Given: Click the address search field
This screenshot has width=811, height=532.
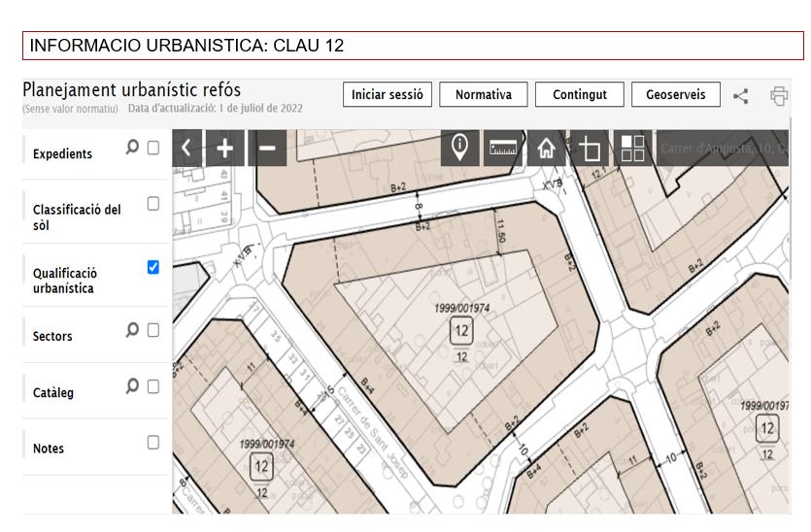Looking at the screenshot, I should 724,149.
